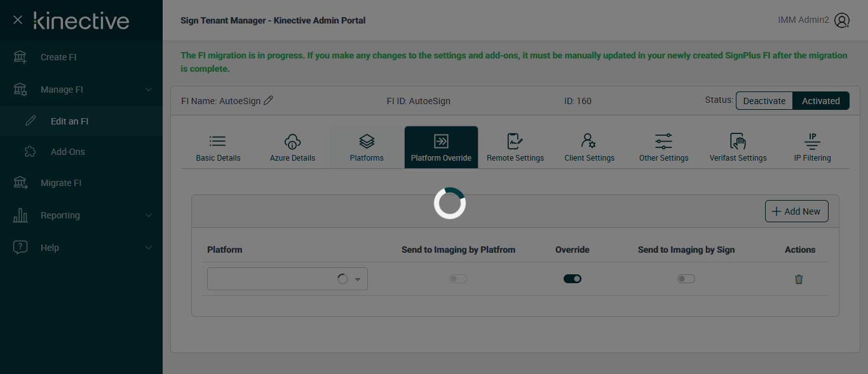Click the pencil icon beside FI Name

click(268, 101)
